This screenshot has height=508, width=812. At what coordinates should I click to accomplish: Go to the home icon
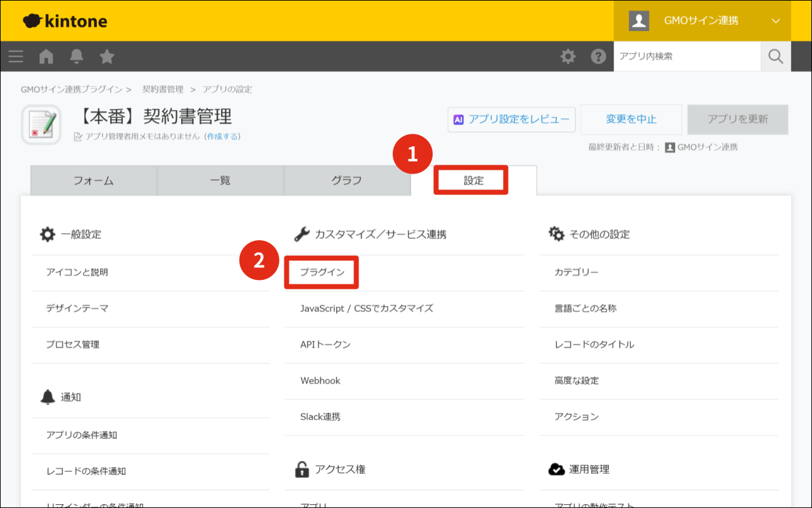(46, 56)
